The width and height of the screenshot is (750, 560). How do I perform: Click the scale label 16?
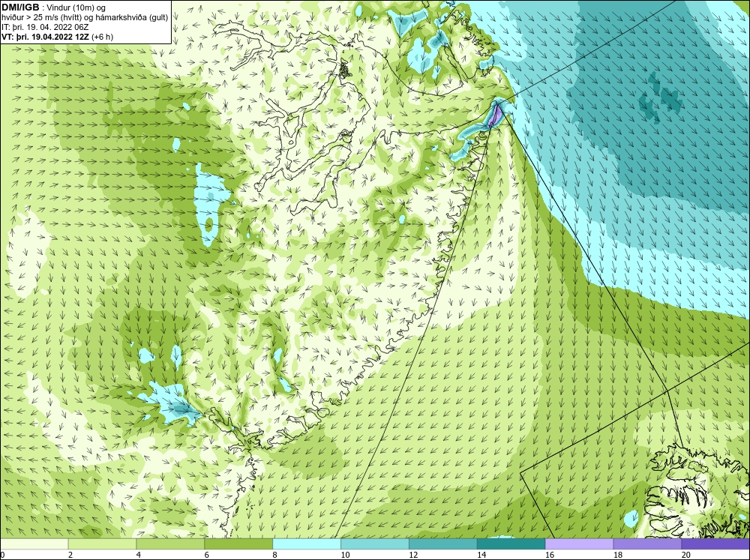(x=550, y=555)
